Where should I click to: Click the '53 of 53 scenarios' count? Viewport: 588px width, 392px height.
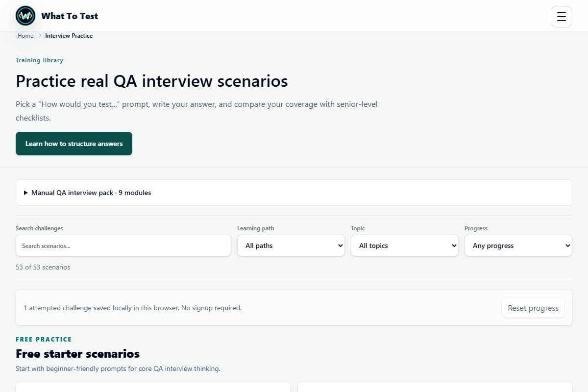43,267
